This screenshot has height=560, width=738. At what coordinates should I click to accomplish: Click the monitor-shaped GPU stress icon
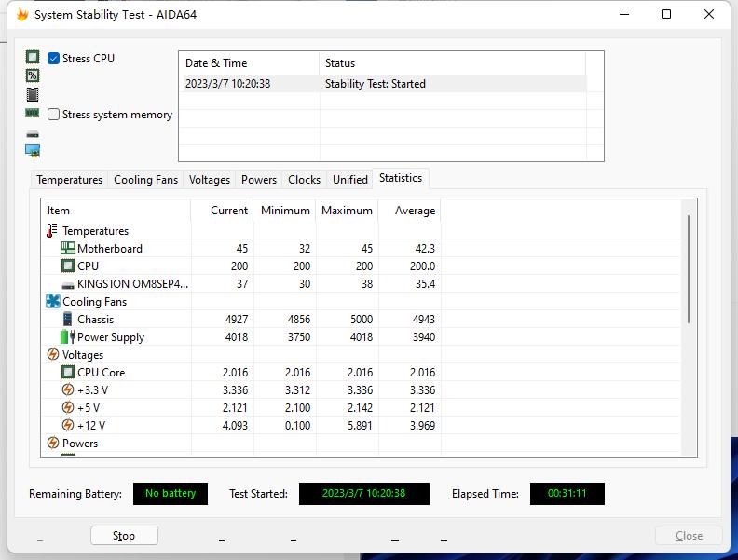[33, 150]
